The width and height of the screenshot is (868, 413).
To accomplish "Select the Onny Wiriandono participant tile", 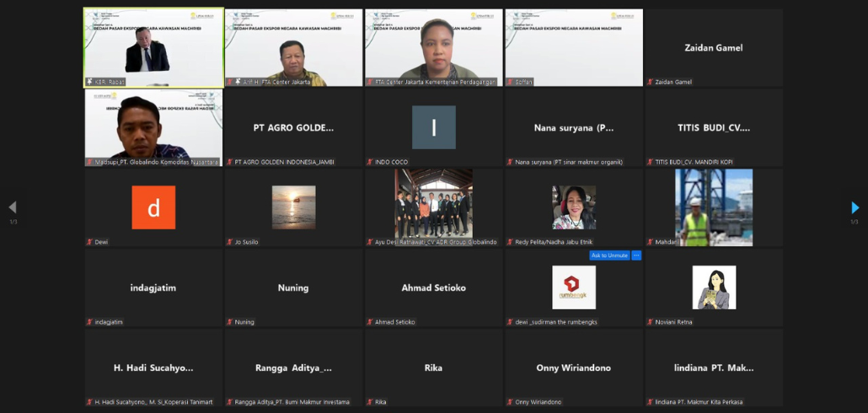I will pos(574,367).
